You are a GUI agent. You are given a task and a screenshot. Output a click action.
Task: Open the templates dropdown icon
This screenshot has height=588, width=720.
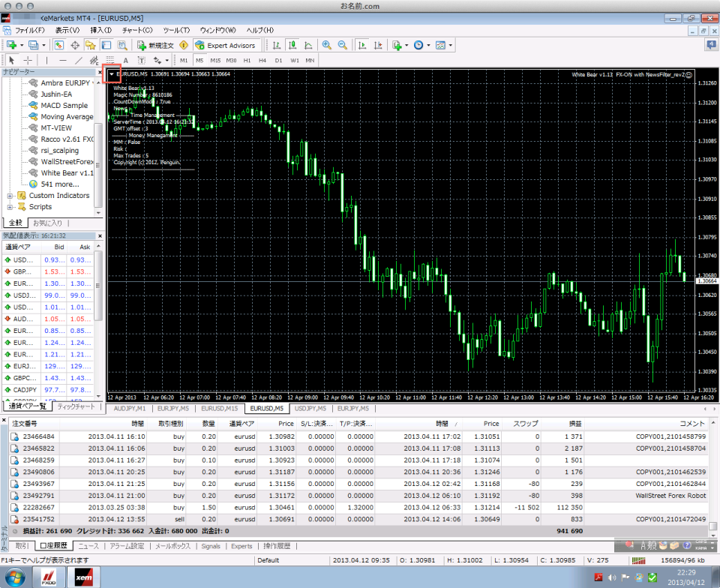click(443, 45)
